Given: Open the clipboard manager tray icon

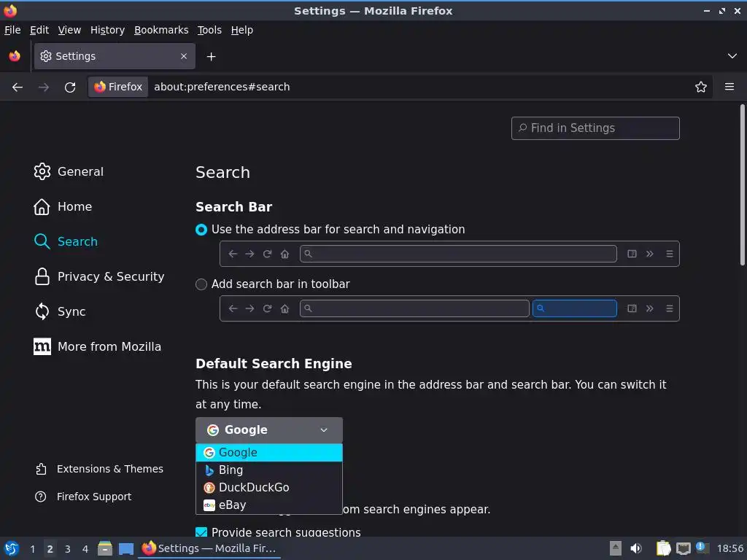Looking at the screenshot, I should tap(663, 548).
